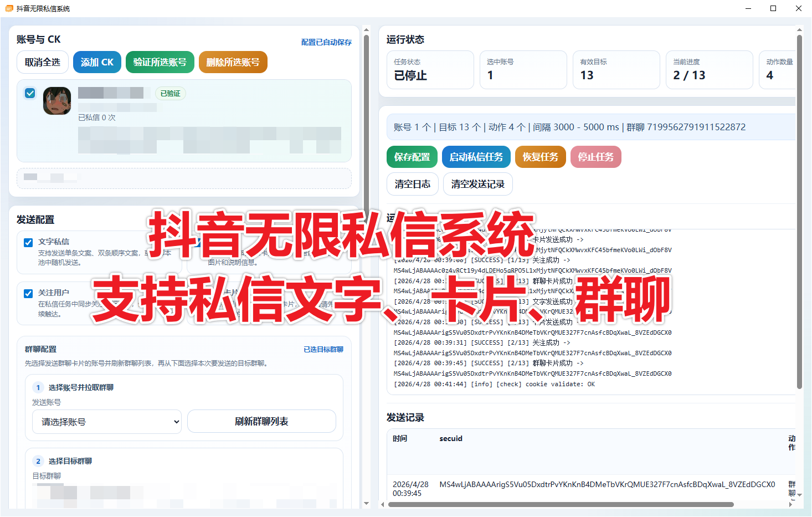Click the right panel vertical scrollbar

click(x=799, y=212)
